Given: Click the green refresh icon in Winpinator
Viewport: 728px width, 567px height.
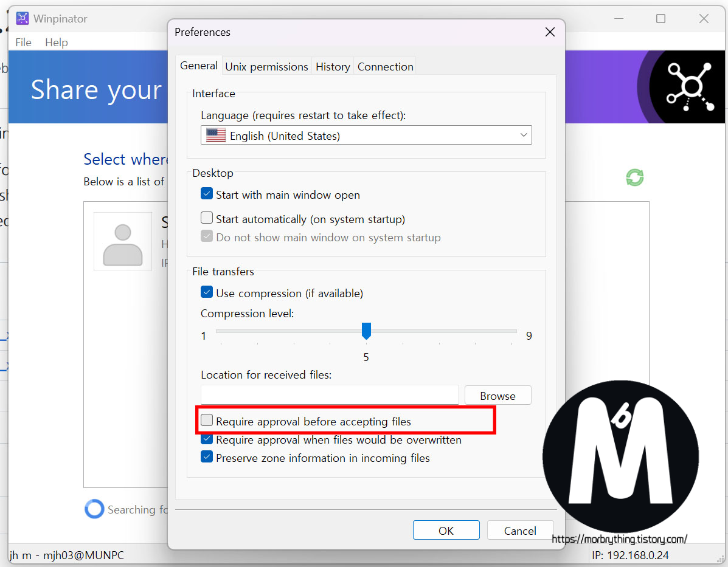Looking at the screenshot, I should pos(635,177).
